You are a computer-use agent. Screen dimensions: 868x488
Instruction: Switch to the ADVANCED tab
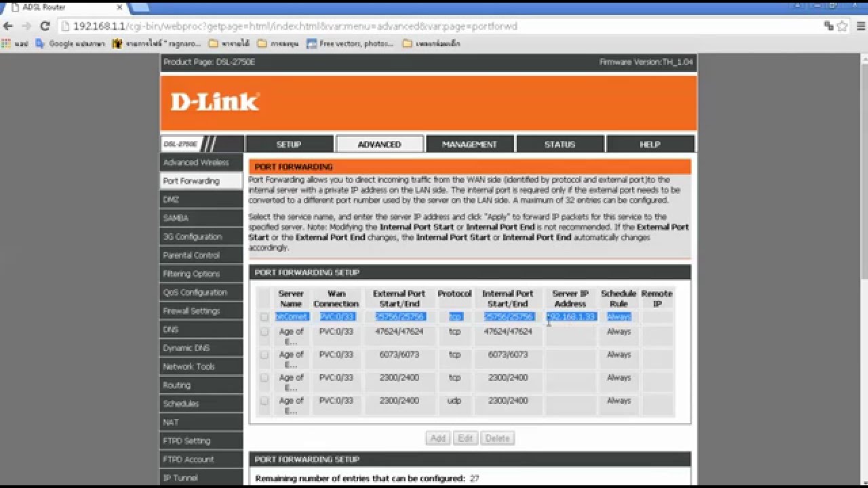pyautogui.click(x=380, y=144)
